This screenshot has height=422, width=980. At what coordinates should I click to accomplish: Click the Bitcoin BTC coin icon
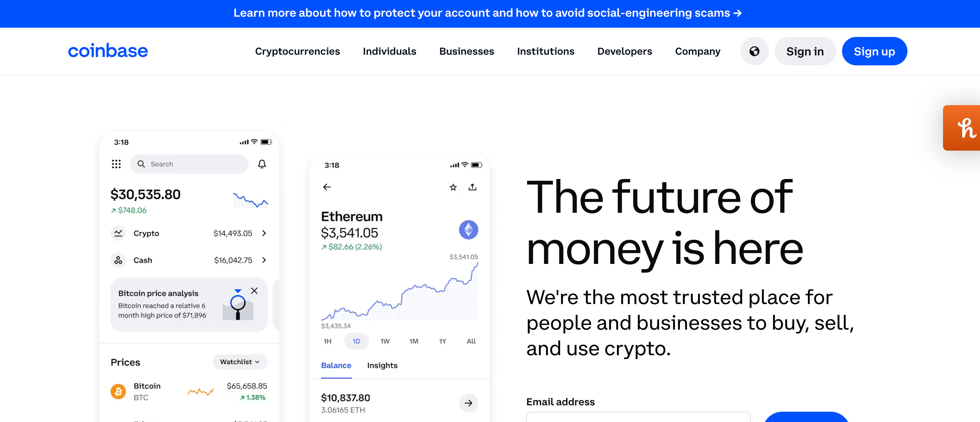pyautogui.click(x=118, y=391)
